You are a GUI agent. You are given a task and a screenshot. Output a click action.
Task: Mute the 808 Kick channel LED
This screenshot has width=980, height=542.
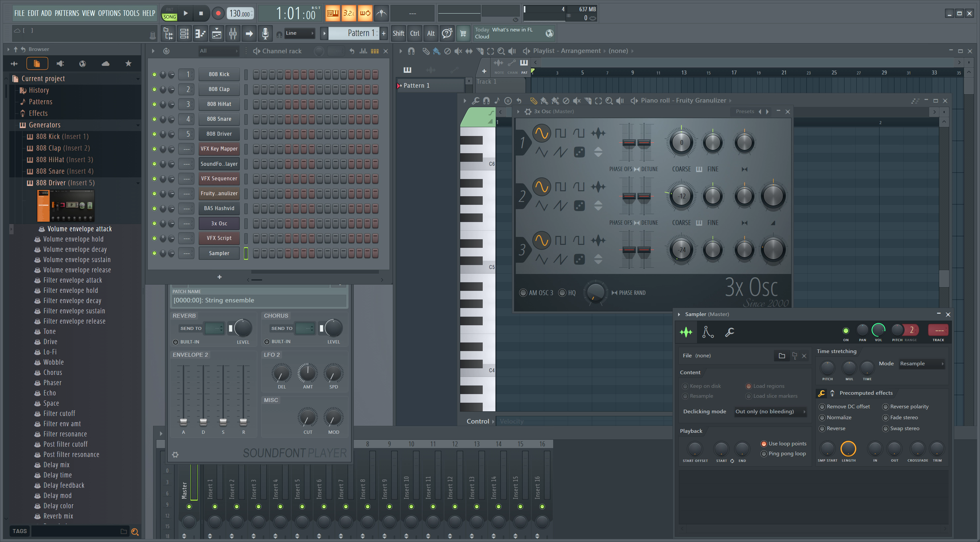[154, 74]
